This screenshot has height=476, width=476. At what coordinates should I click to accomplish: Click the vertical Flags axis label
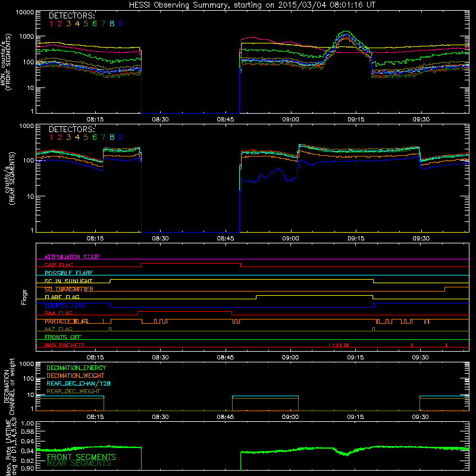pyautogui.click(x=24, y=297)
